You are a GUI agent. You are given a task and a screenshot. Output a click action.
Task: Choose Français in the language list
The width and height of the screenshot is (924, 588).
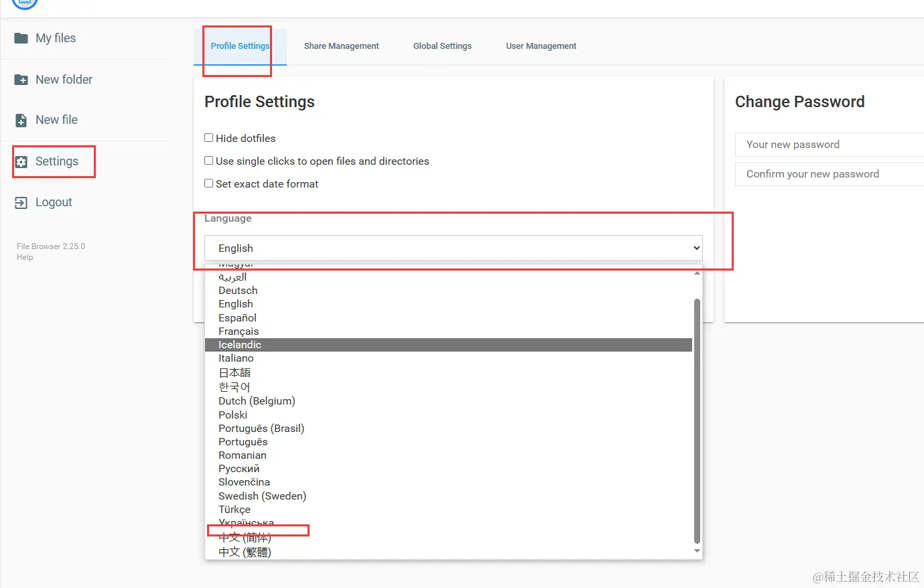pos(448,332)
